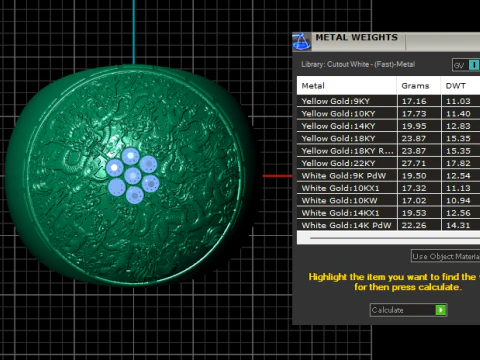Select the White Gold:14KX1 row
This screenshot has width=480, height=360.
(388, 213)
